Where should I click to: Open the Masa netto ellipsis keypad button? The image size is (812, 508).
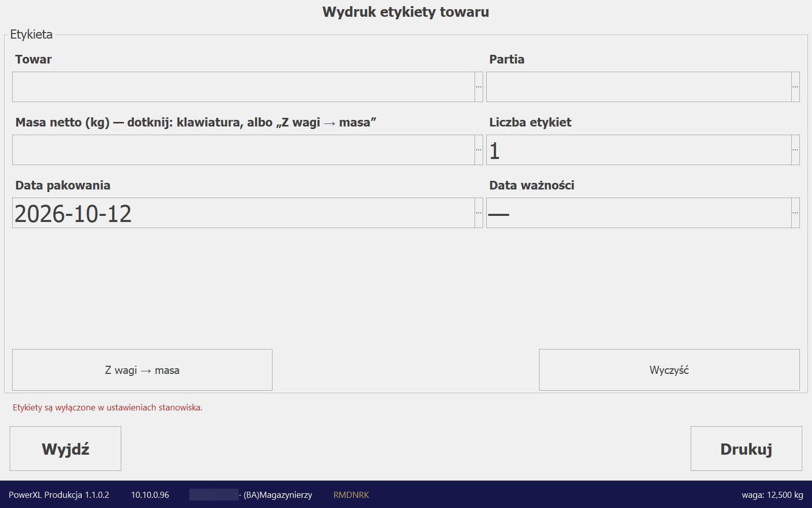(479, 150)
